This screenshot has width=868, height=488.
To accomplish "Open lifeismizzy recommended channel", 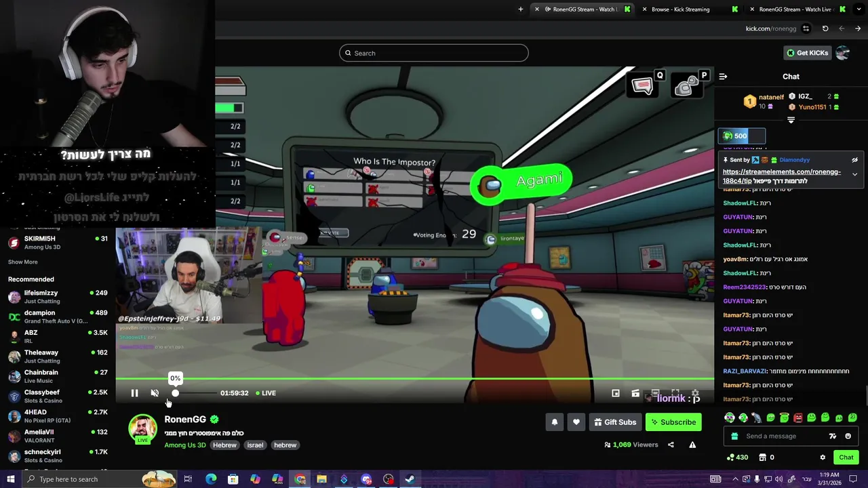I will click(58, 297).
